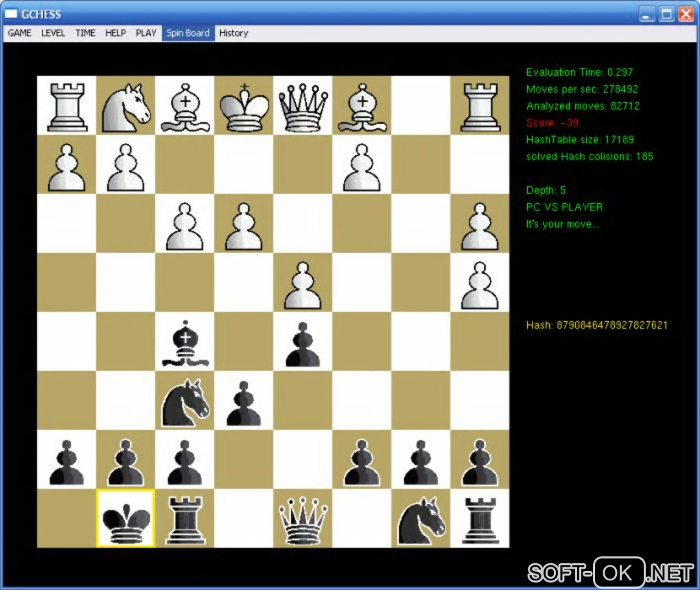Click the 'Evaluation Time: 0.297' readout
The height and width of the screenshot is (590, 700).
(x=579, y=72)
